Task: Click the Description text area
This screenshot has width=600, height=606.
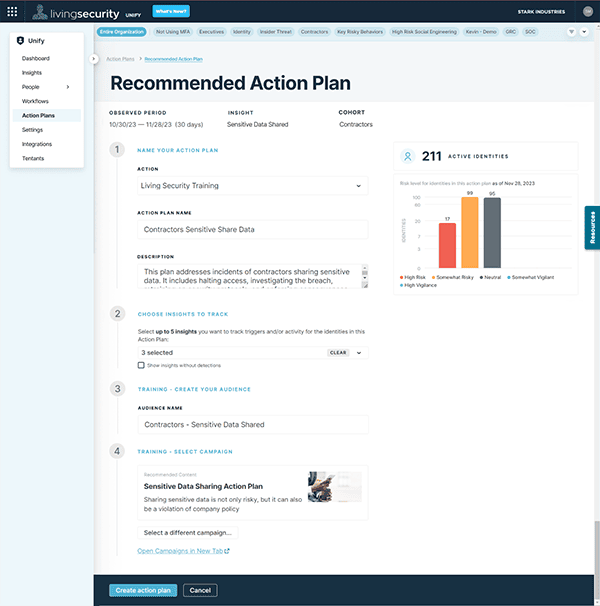Action: tap(249, 276)
